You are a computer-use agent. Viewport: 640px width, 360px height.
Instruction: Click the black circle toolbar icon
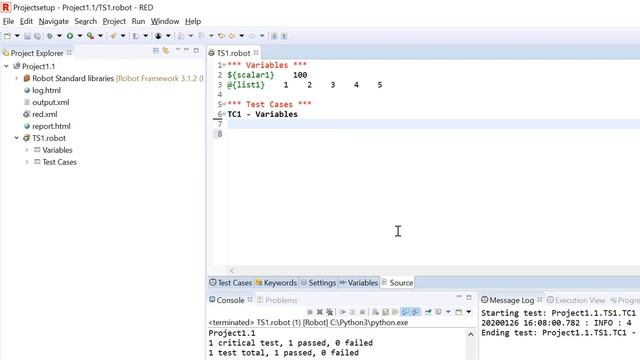(x=158, y=36)
